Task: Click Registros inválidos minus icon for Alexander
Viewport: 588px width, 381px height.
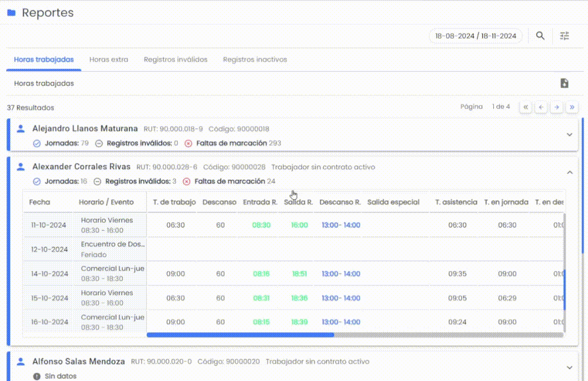Action: [x=97, y=181]
